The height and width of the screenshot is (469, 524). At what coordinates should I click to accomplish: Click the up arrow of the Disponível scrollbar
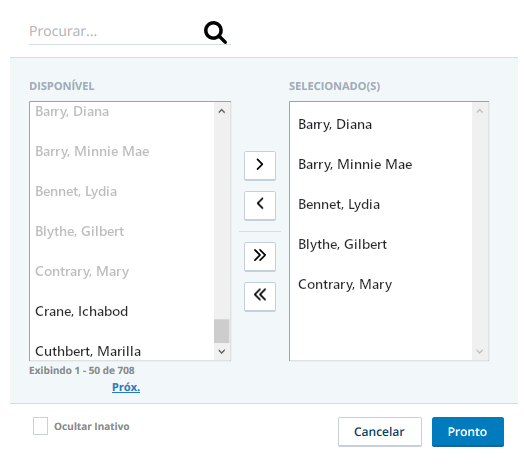tap(222, 111)
